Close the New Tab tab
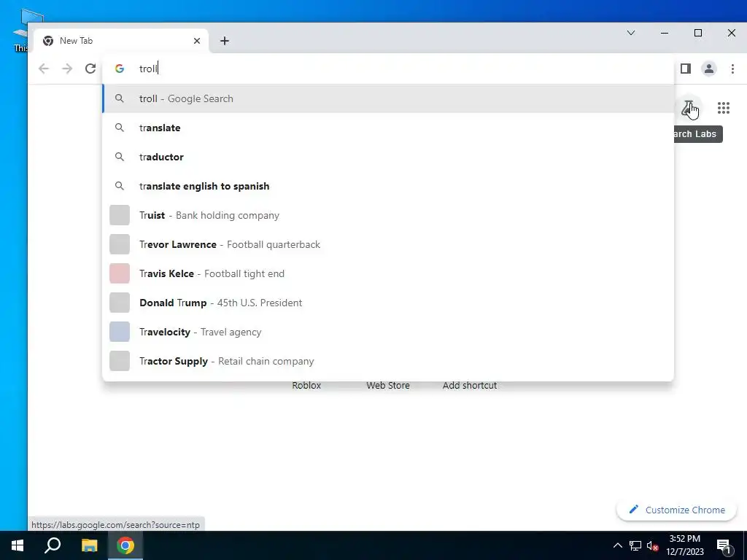 (x=197, y=41)
